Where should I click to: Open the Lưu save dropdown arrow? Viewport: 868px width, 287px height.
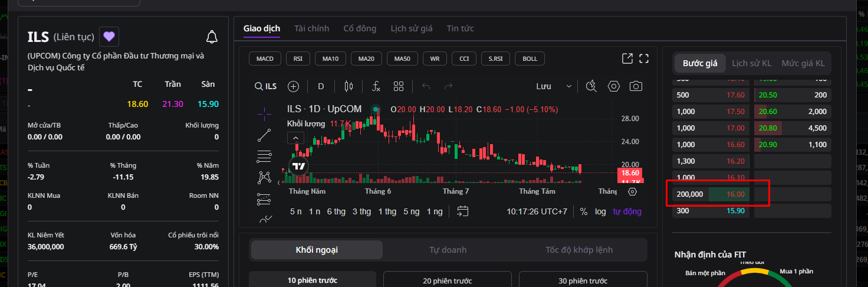coord(569,86)
